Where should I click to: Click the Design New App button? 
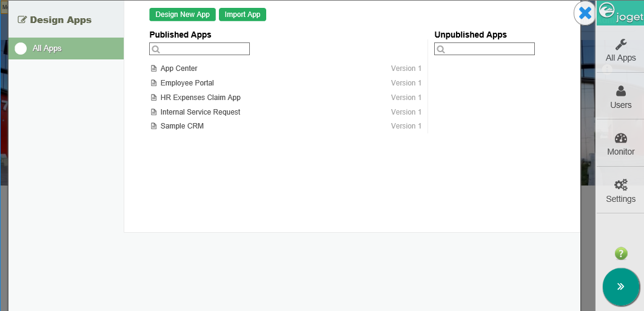point(183,15)
